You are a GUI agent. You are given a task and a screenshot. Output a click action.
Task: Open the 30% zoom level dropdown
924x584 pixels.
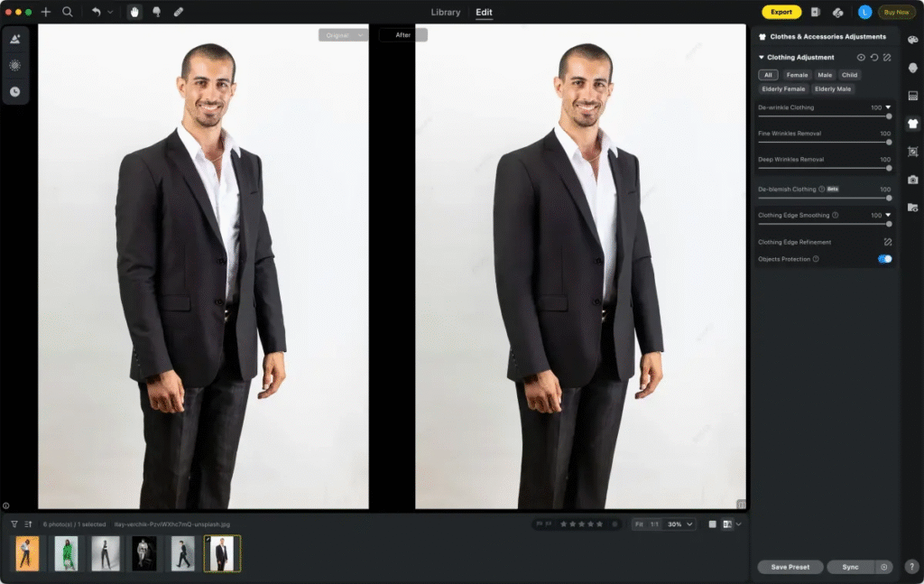click(680, 524)
